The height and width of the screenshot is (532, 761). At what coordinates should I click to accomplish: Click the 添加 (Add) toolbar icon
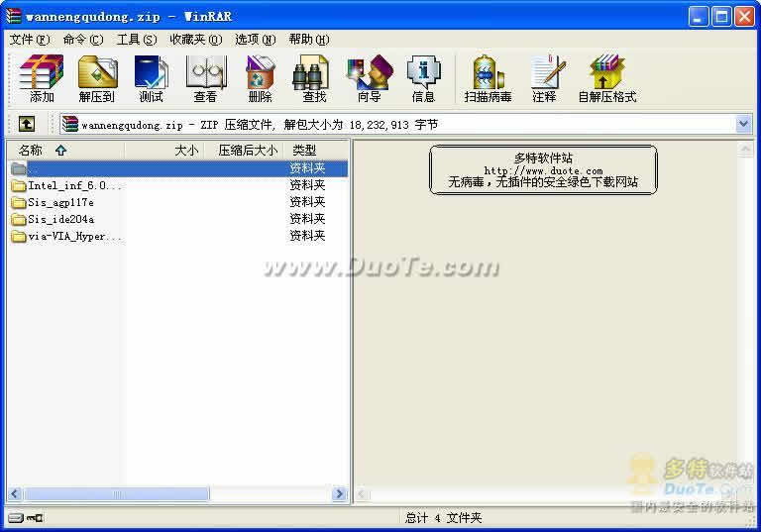42,78
